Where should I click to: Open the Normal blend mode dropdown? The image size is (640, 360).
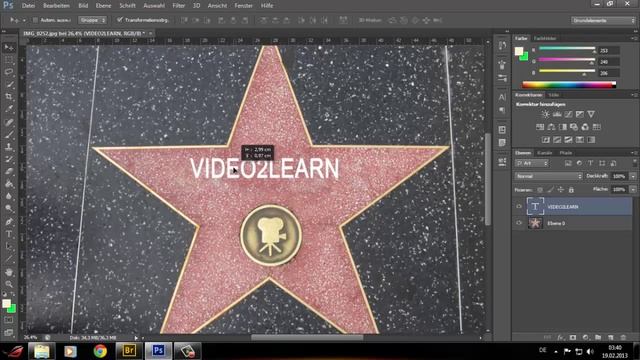coord(549,176)
